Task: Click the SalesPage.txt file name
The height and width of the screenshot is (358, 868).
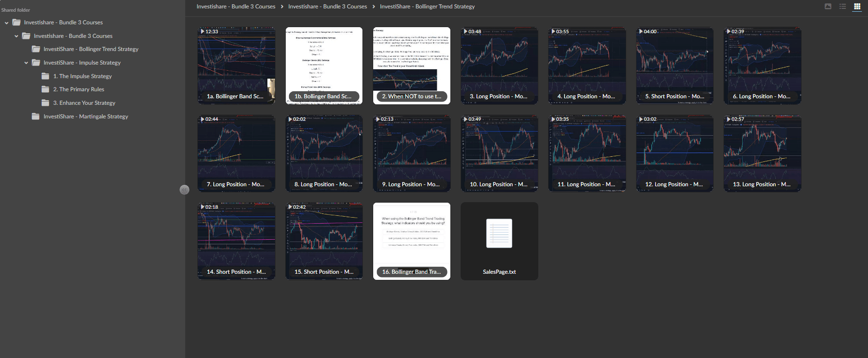Action: pyautogui.click(x=499, y=272)
